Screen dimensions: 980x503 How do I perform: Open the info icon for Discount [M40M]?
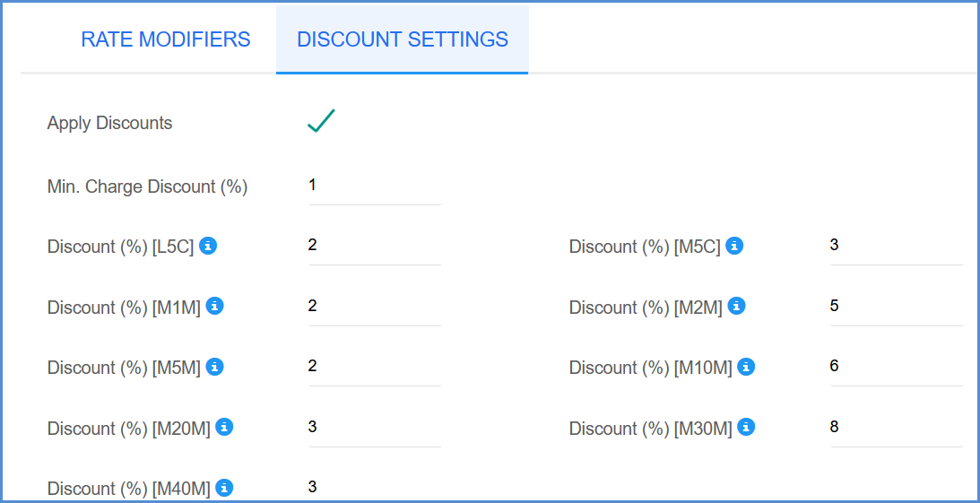(x=224, y=488)
